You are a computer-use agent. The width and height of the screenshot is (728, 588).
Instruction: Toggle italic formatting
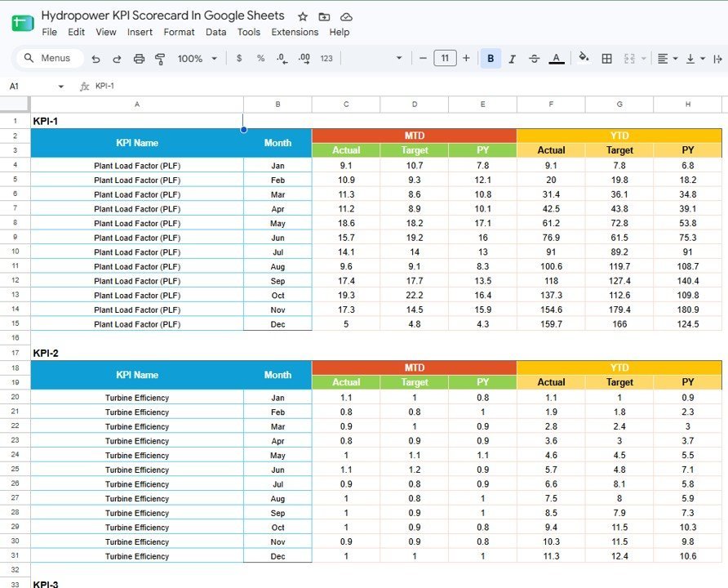pyautogui.click(x=512, y=59)
